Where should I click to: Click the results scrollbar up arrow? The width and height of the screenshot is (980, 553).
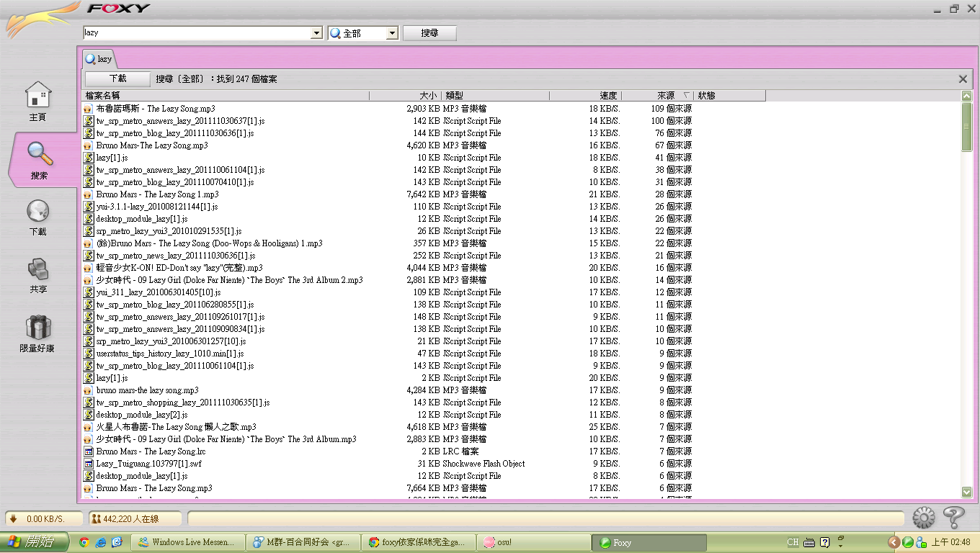point(966,96)
